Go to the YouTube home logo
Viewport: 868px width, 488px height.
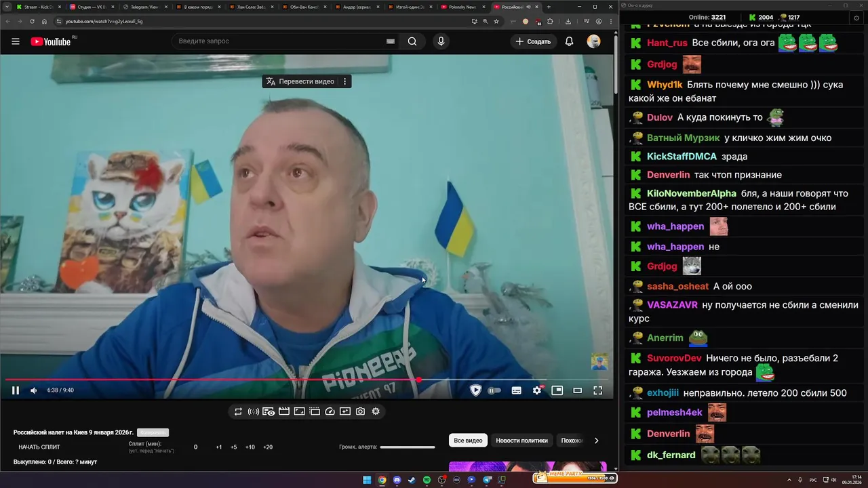click(52, 41)
